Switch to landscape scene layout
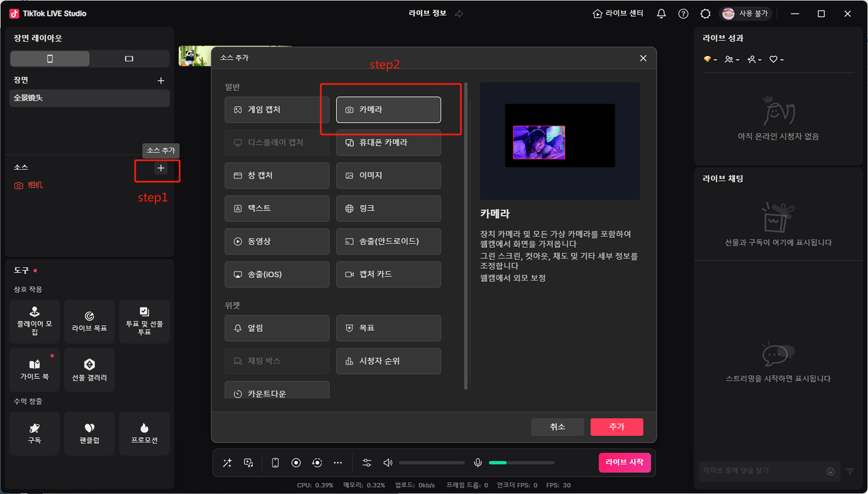The image size is (868, 494). click(x=129, y=59)
